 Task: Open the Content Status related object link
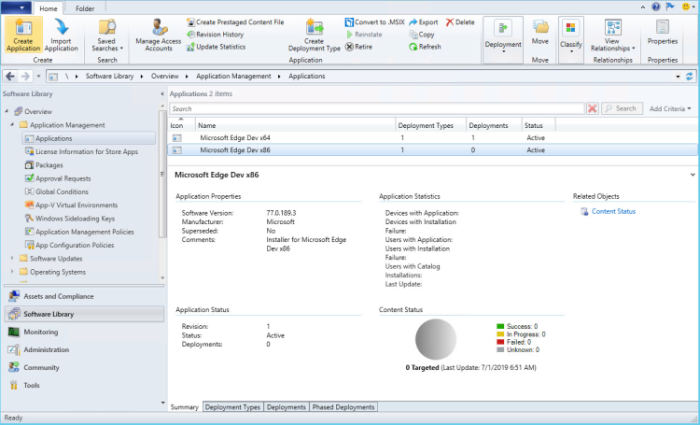(613, 212)
